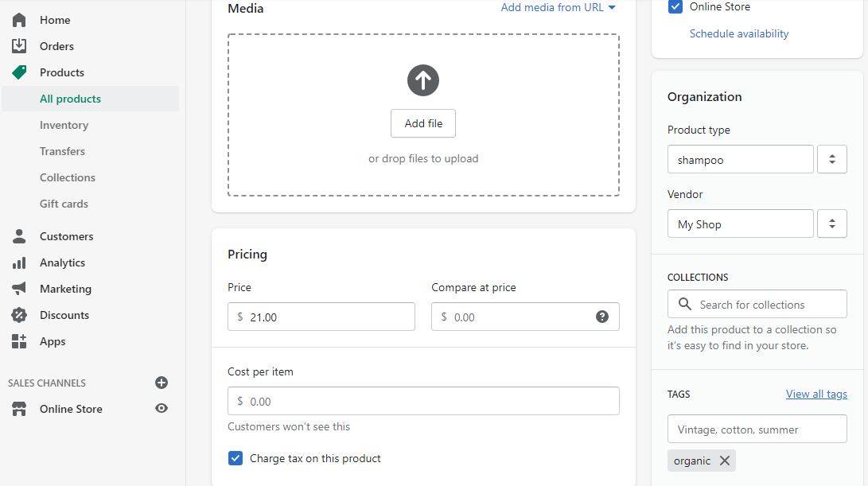
Task: Expand Add media from URL dropdown
Action: (612, 8)
